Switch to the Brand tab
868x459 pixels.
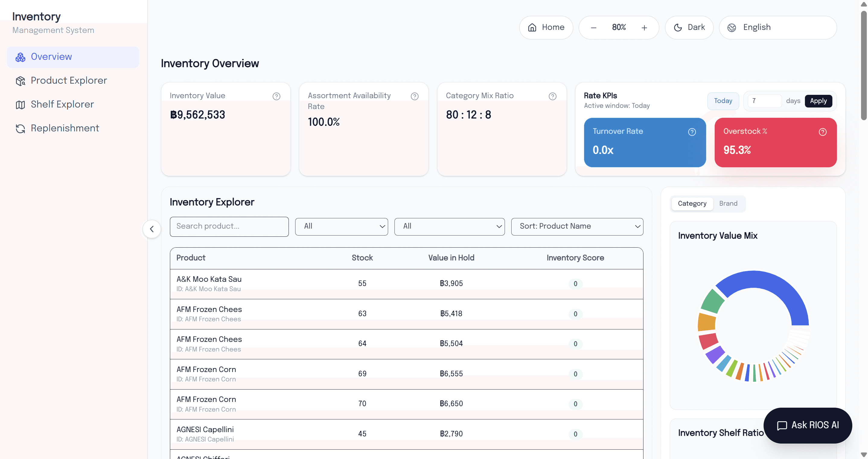coord(728,204)
